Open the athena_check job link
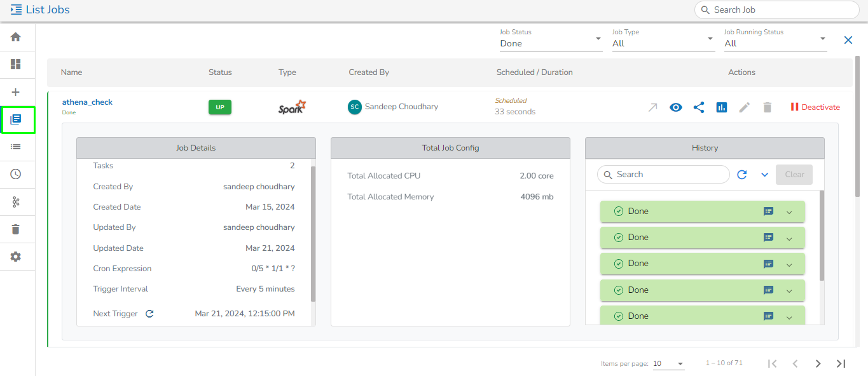868x376 pixels. point(87,102)
